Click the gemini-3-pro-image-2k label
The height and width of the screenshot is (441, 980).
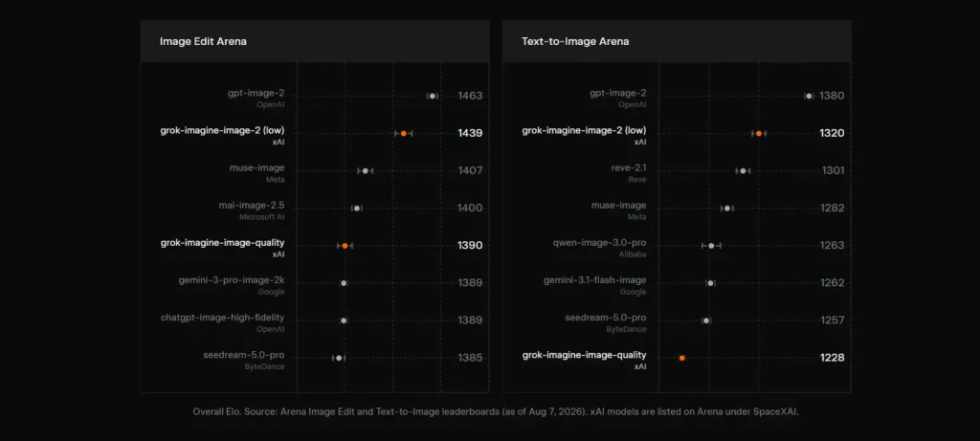coord(232,280)
